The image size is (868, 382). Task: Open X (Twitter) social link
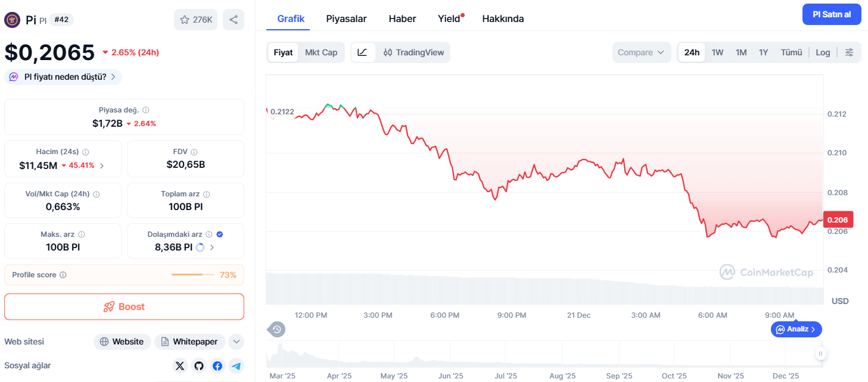181,366
